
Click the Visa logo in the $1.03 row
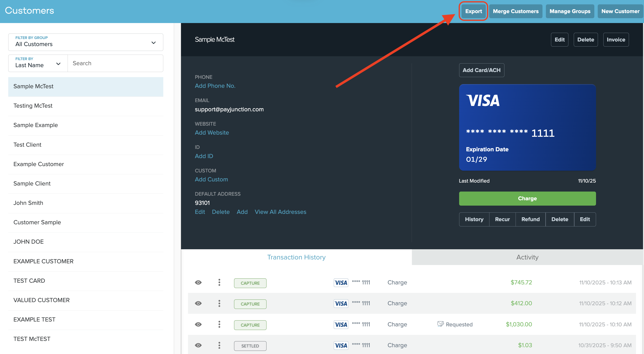(x=341, y=346)
